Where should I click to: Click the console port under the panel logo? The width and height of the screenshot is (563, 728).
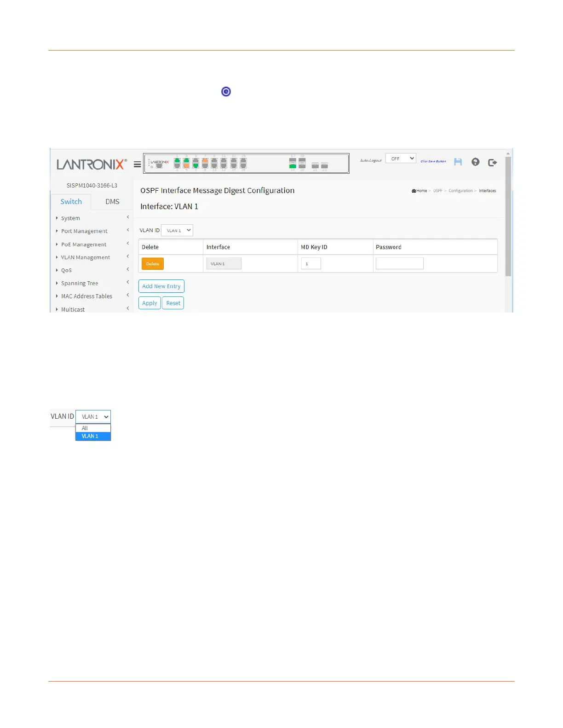[x=159, y=166]
